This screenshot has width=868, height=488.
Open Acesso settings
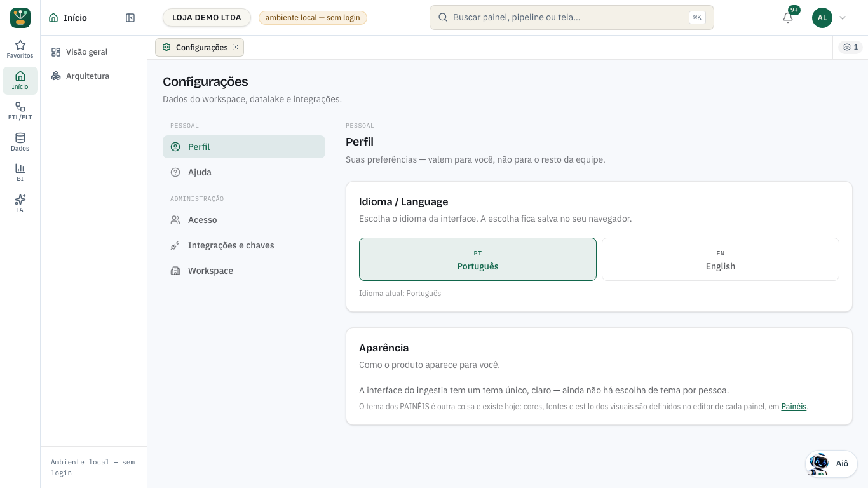[244, 220]
